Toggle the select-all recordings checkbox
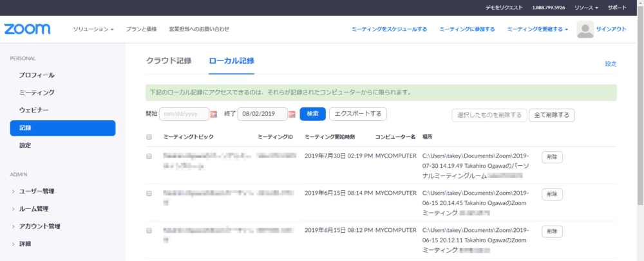This screenshot has width=644, height=261. click(x=149, y=137)
